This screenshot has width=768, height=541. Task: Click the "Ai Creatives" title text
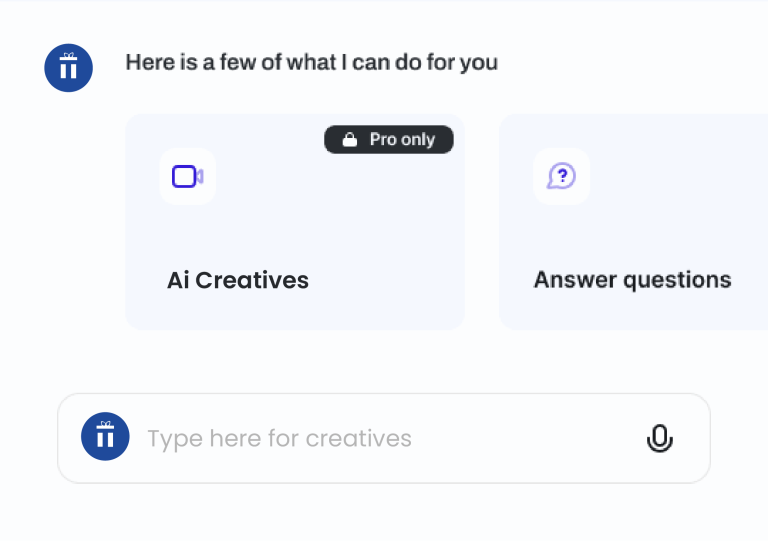coord(238,280)
